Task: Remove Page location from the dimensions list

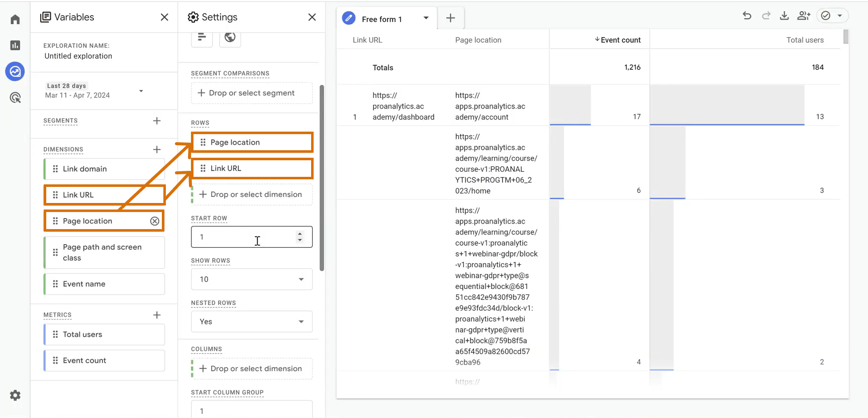Action: 155,221
